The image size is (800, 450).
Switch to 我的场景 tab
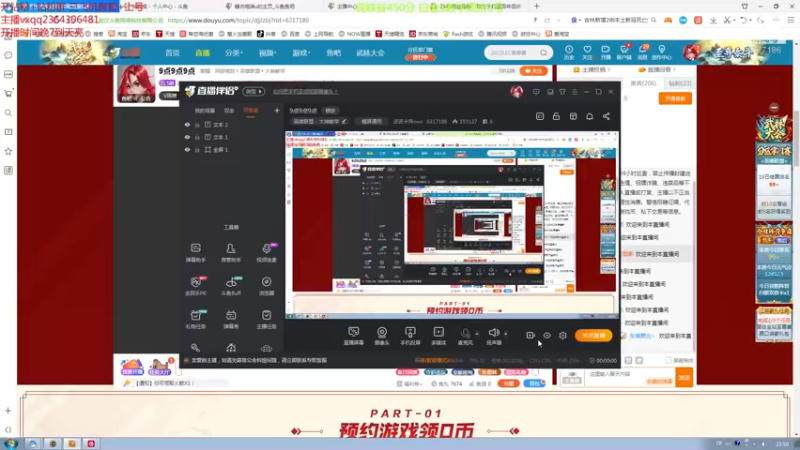pyautogui.click(x=205, y=111)
